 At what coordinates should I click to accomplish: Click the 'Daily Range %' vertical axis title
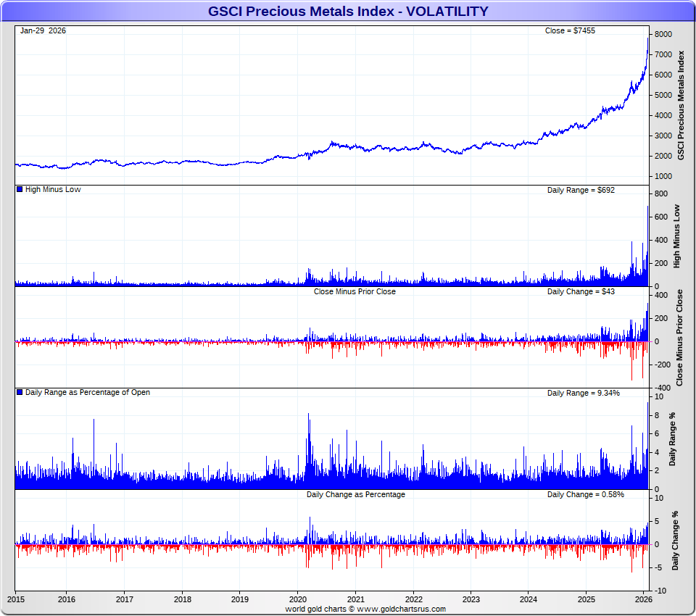[x=673, y=439]
